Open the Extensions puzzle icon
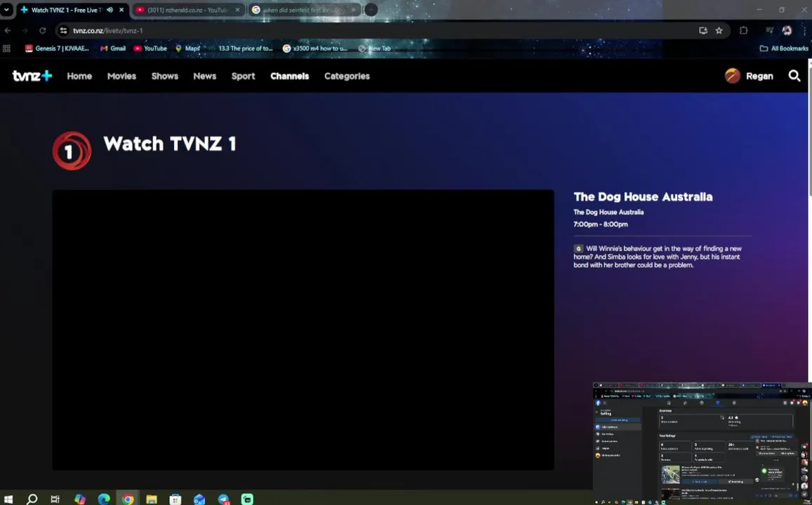 point(744,31)
